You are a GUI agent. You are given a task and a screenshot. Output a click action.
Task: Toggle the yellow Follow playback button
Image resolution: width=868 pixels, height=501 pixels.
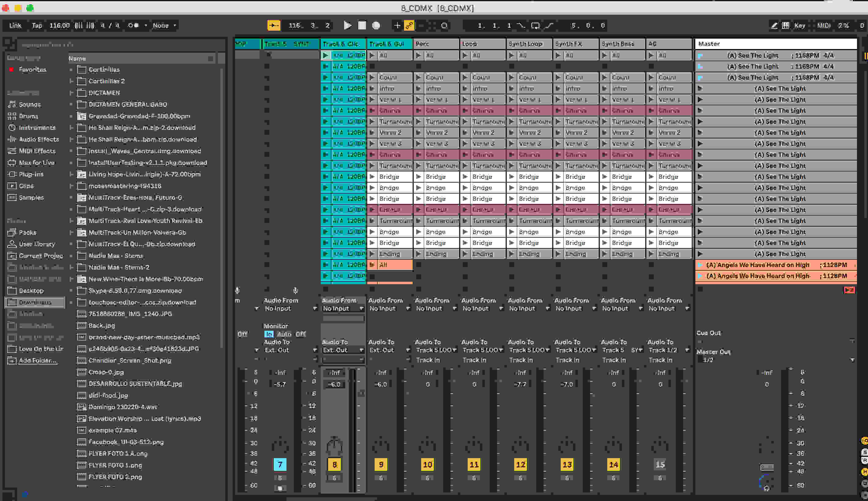pos(274,25)
